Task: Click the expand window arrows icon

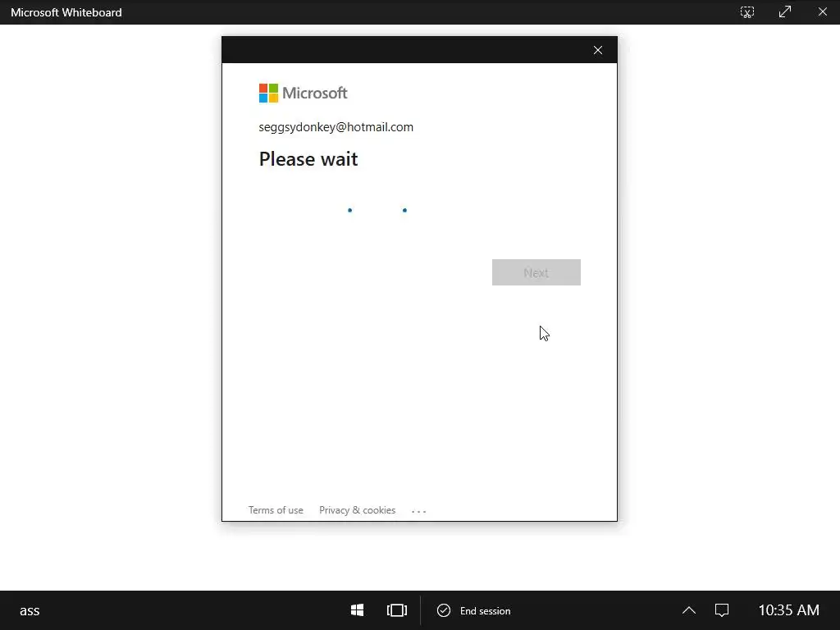Action: (x=785, y=11)
